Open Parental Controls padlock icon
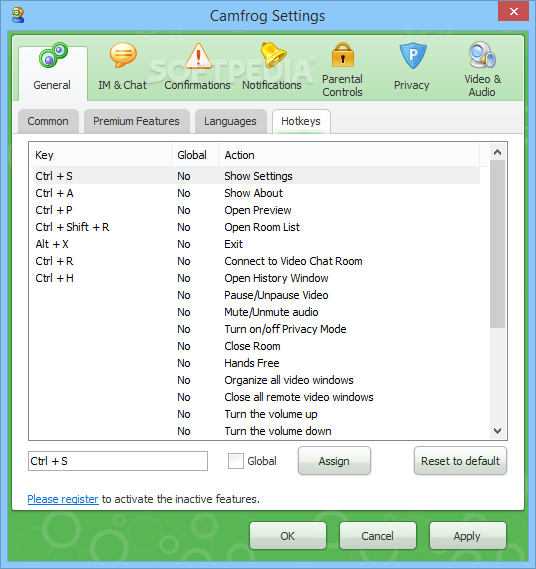536x569 pixels. pyautogui.click(x=343, y=54)
